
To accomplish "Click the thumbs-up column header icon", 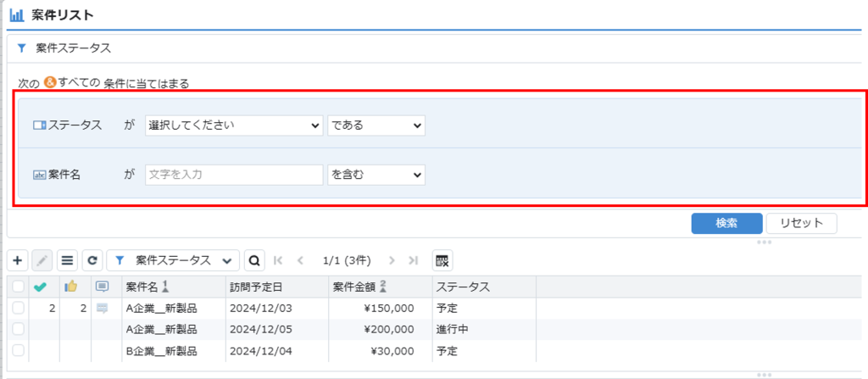I will tap(71, 287).
